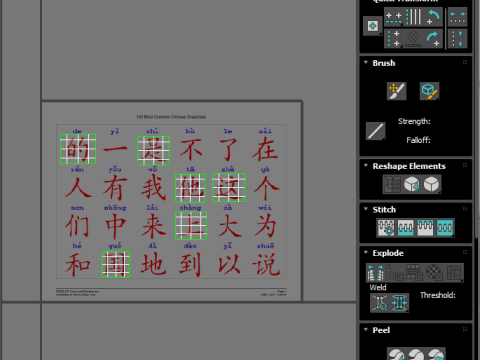The height and width of the screenshot is (360, 480).
Task: Click the Flatten Custom icon in Explode
Action: coord(454,273)
